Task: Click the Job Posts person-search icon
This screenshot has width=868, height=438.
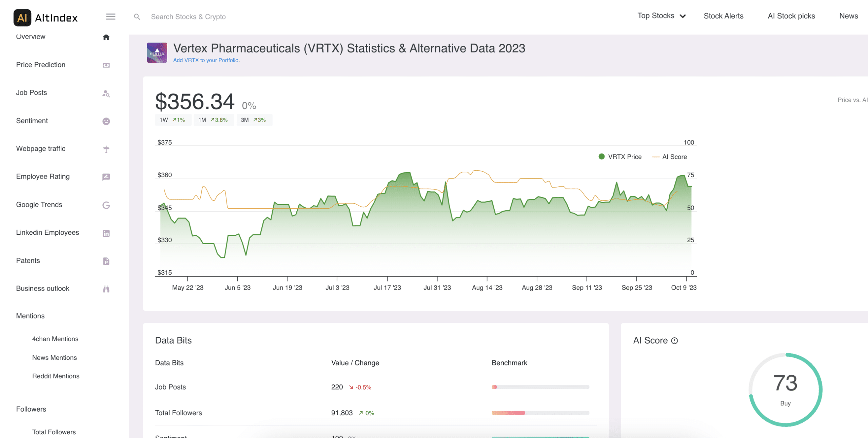Action: click(x=106, y=93)
